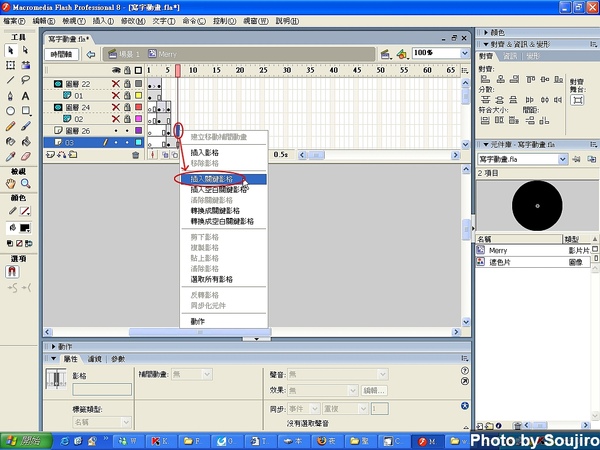The height and width of the screenshot is (450, 600).
Task: Select the Zoom magnifier tool
Action: click(26, 183)
